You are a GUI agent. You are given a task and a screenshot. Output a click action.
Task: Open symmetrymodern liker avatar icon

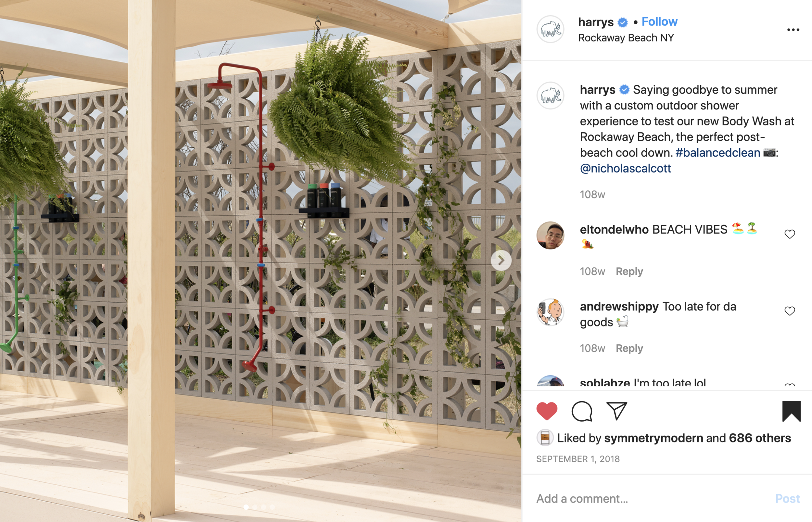click(x=545, y=438)
